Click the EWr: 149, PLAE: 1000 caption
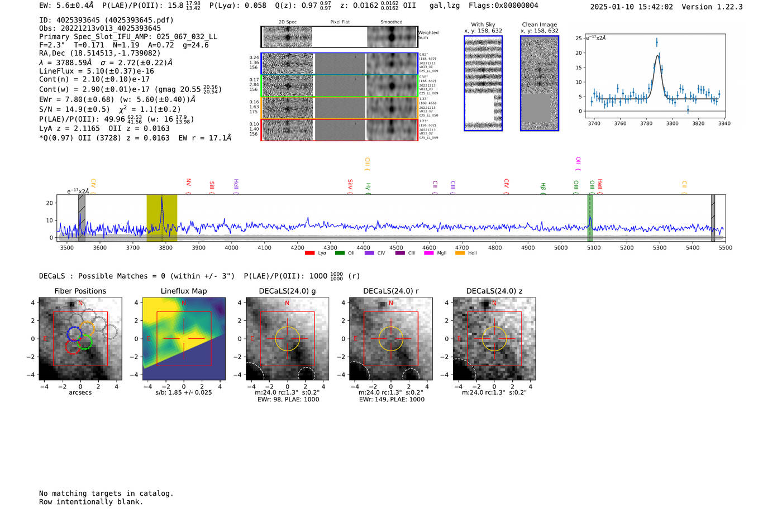Image resolution: width=782 pixels, height=532 pixels. [392, 400]
